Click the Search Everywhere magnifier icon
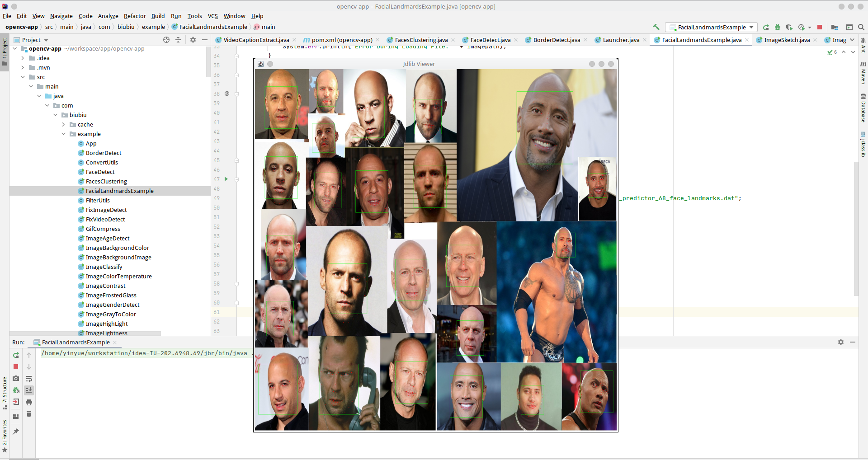 point(861,27)
